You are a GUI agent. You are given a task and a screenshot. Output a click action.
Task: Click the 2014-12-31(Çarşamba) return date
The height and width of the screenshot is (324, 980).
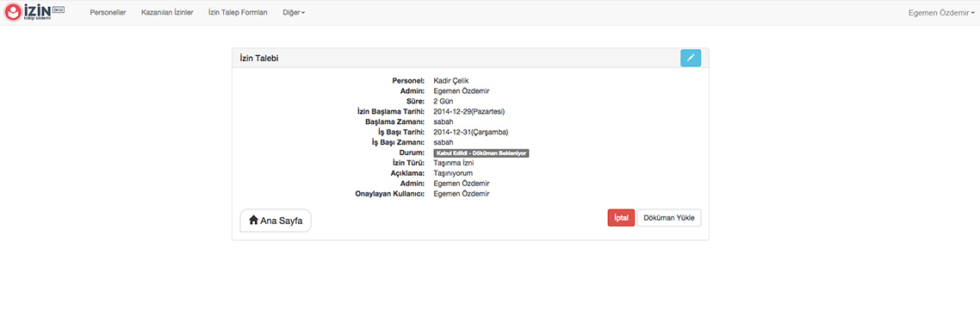click(471, 132)
